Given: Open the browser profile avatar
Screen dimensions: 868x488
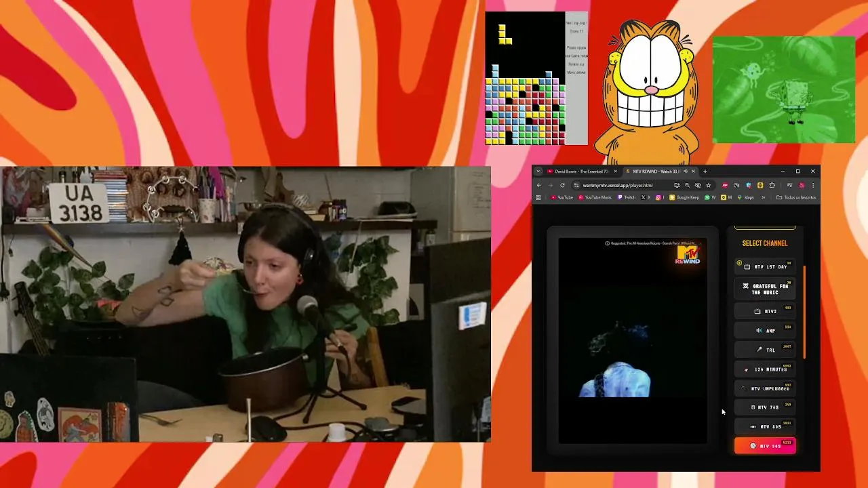Looking at the screenshot, I should 802,185.
